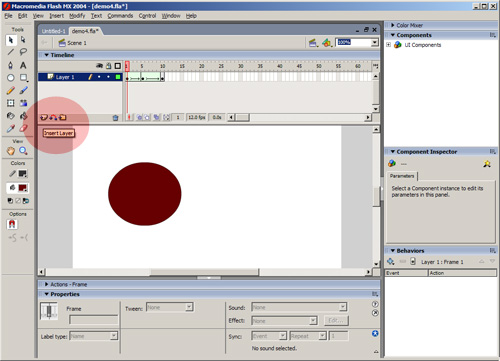This screenshot has width=500, height=361.
Task: Collapse the Timeline panel
Action: click(47, 55)
